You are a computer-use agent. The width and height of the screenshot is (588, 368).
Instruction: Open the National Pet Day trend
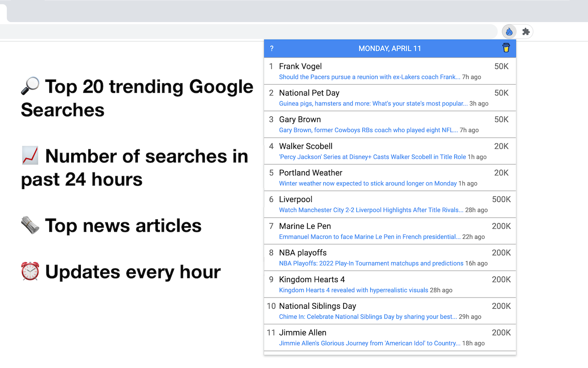[x=309, y=93]
